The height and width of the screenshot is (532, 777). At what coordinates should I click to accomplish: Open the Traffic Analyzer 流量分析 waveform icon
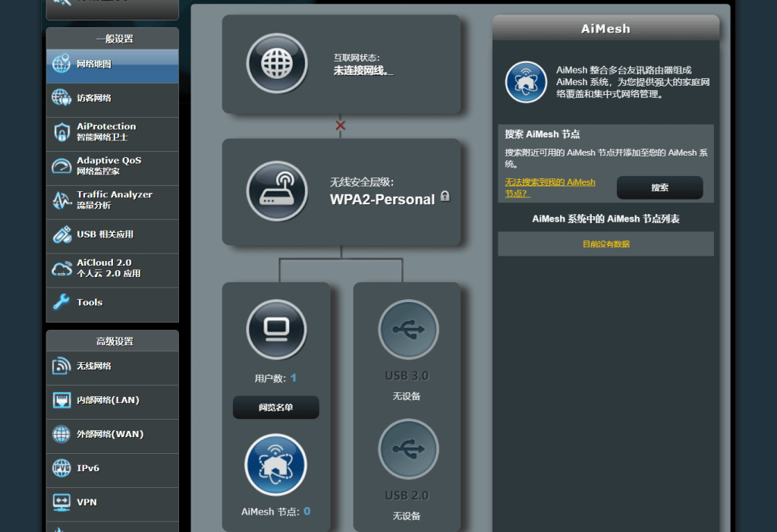[x=61, y=200]
